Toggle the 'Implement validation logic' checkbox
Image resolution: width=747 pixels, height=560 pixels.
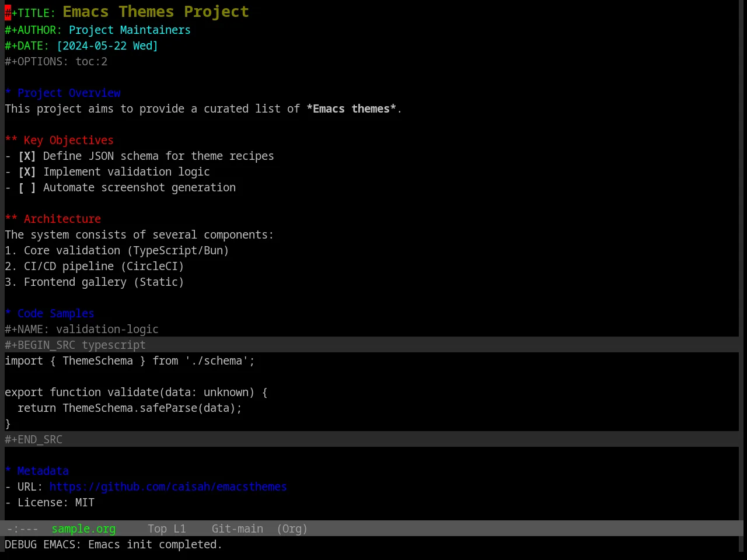click(27, 172)
